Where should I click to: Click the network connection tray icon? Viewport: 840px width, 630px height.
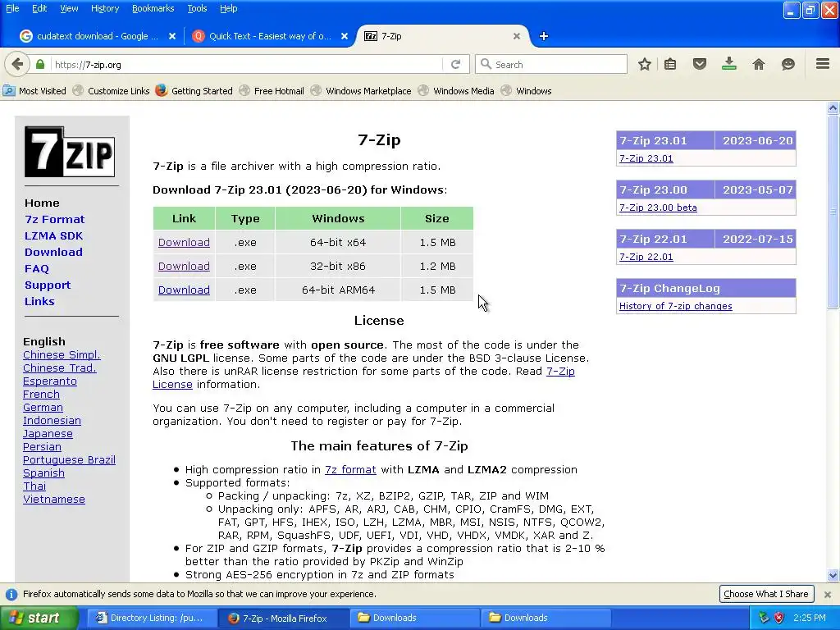point(764,618)
